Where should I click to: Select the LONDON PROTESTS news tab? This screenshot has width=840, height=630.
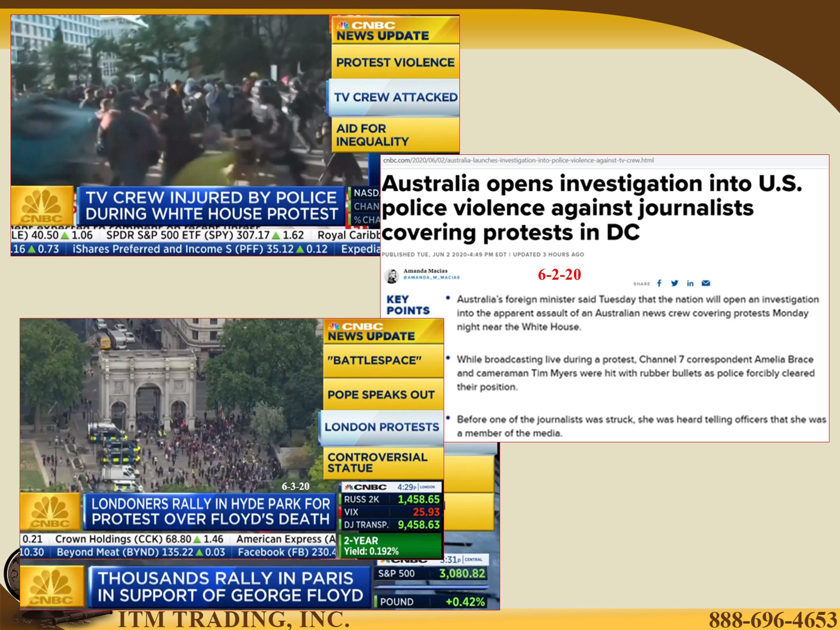click(381, 427)
